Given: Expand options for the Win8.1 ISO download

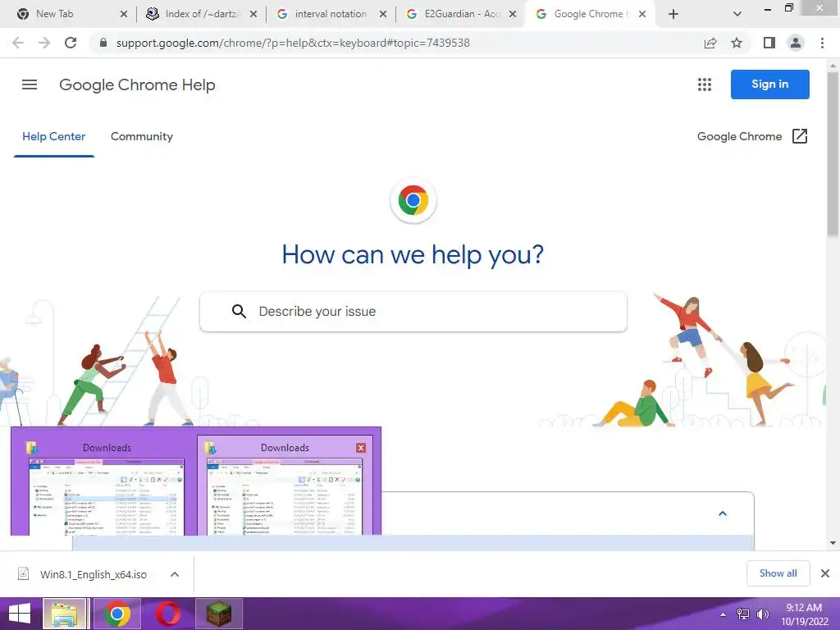Looking at the screenshot, I should (x=174, y=574).
